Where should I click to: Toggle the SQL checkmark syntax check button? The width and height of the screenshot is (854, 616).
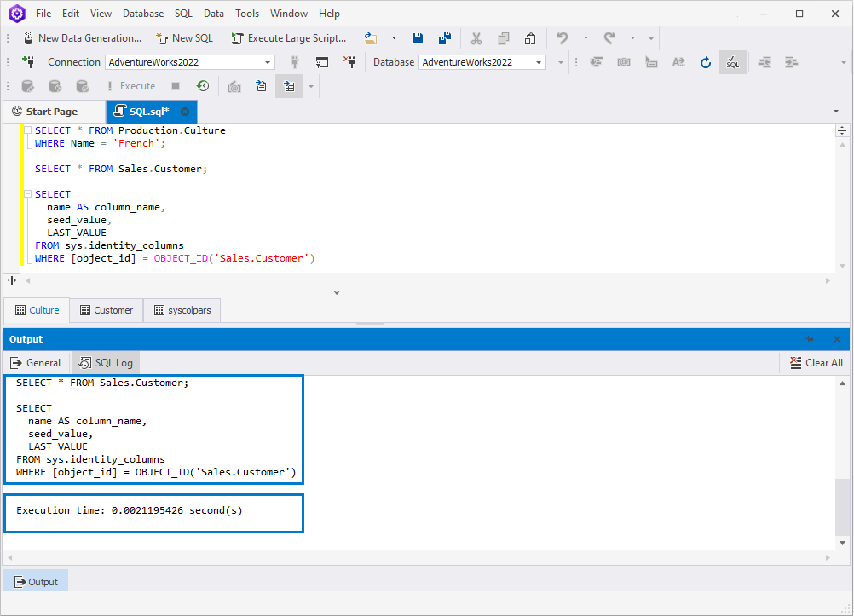coord(732,62)
